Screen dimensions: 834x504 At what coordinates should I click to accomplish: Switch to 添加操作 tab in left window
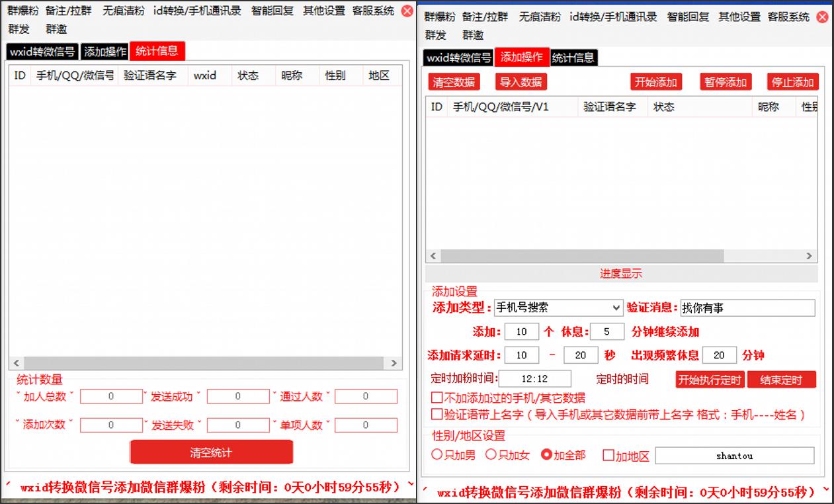point(105,52)
